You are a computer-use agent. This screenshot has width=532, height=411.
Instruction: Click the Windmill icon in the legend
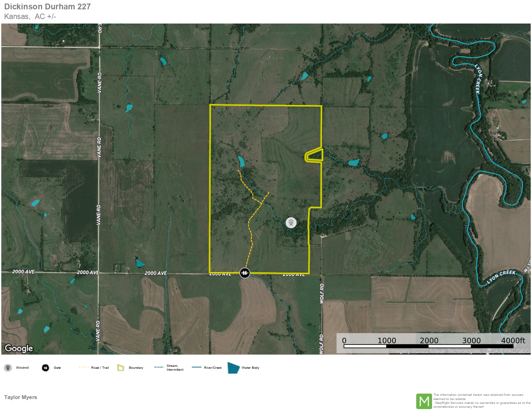click(x=8, y=367)
